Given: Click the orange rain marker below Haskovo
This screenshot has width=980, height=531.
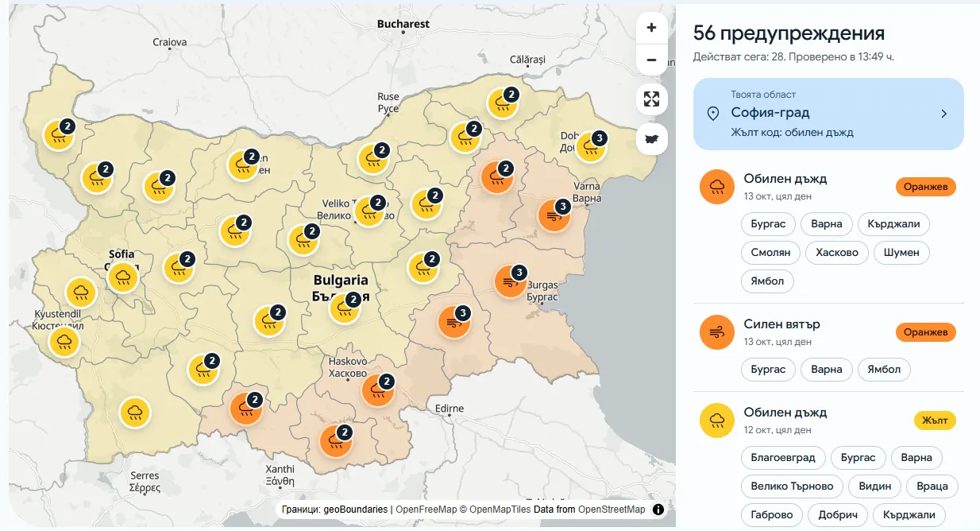Looking at the screenshot, I should tap(378, 390).
